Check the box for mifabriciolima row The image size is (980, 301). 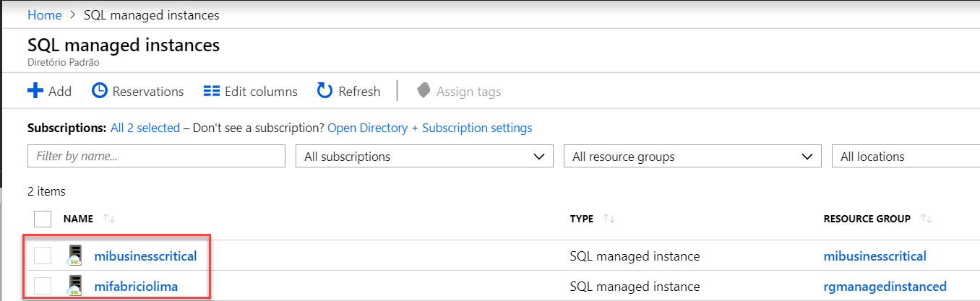43,287
